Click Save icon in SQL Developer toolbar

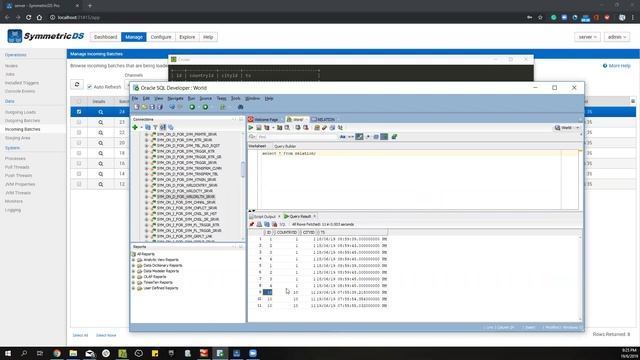(152, 107)
